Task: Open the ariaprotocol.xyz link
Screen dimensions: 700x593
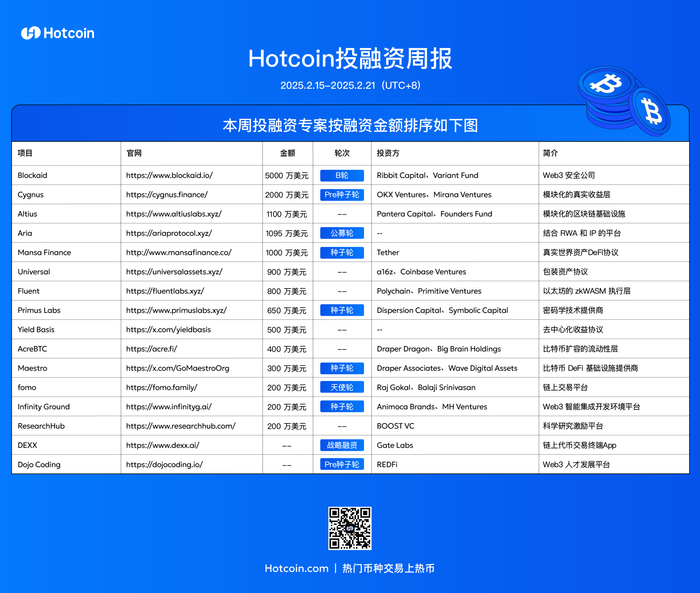Action: (169, 233)
